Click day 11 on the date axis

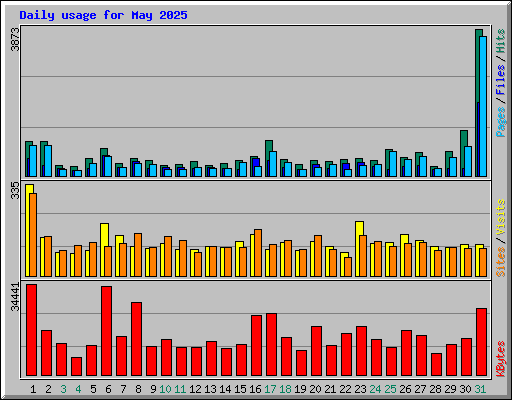pyautogui.click(x=180, y=389)
